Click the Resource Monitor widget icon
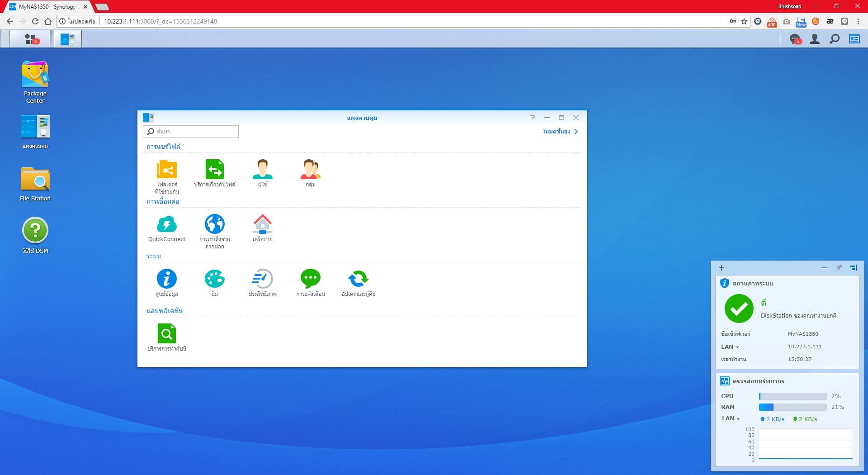Image resolution: width=868 pixels, height=475 pixels. (x=725, y=381)
